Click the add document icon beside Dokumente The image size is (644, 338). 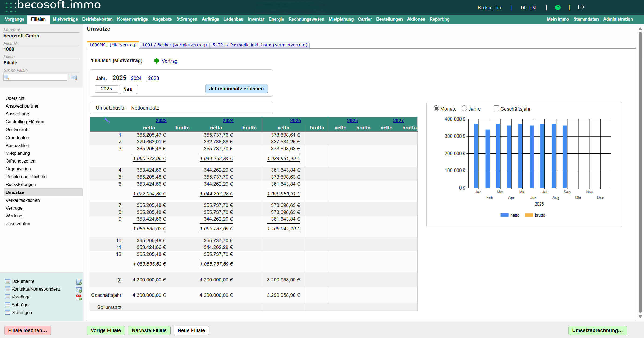coord(79,282)
